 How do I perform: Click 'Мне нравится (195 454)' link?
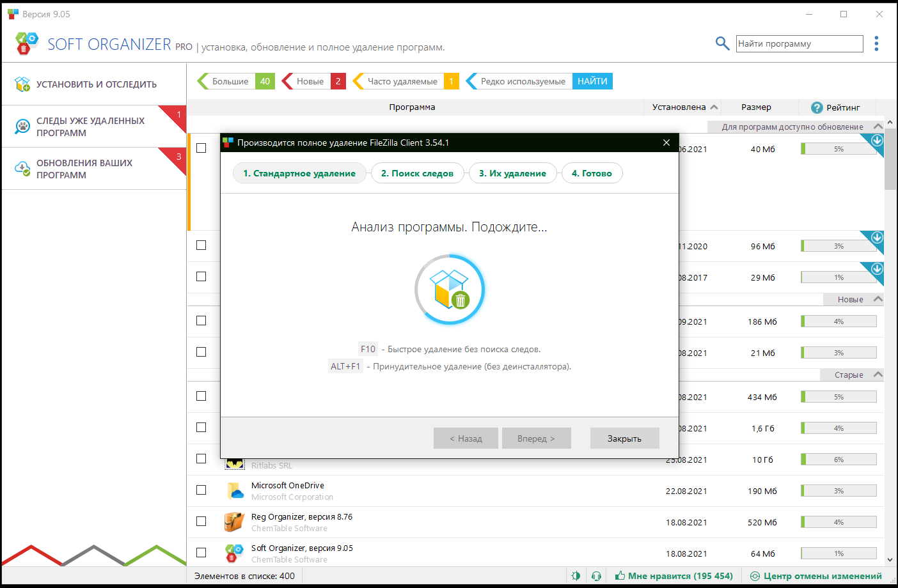[680, 576]
